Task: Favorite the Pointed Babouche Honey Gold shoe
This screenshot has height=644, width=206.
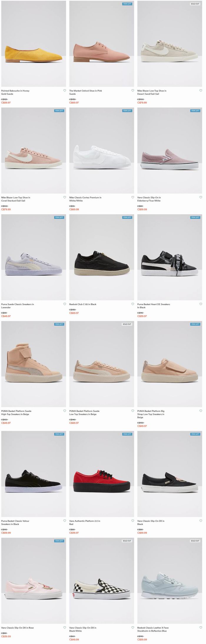Action: click(x=65, y=91)
